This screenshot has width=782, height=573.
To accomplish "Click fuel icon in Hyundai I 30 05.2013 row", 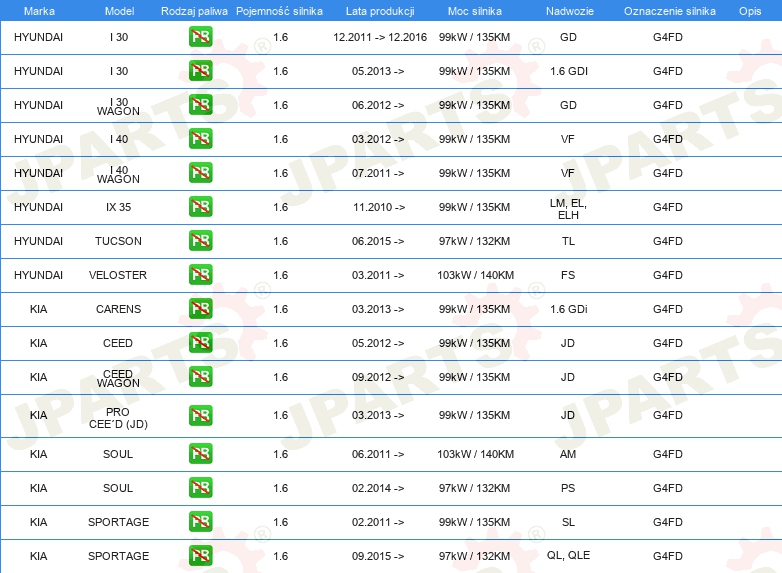I will [x=200, y=71].
